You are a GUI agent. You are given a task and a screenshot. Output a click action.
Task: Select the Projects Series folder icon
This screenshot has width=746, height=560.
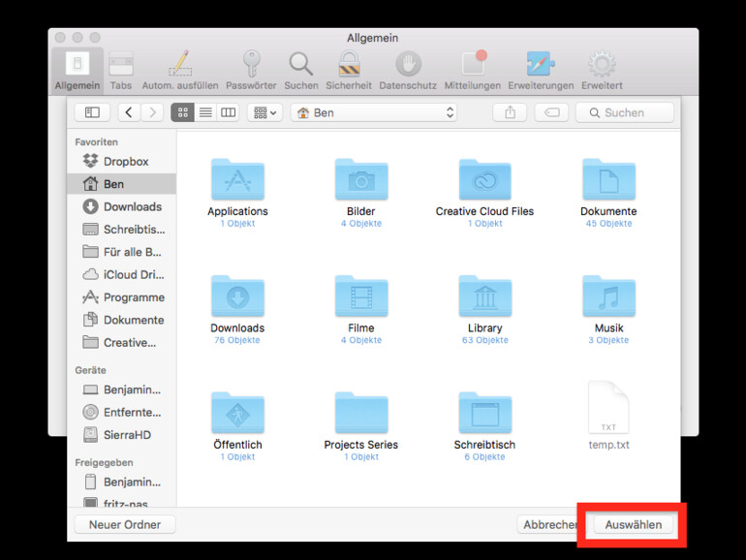[x=361, y=413]
